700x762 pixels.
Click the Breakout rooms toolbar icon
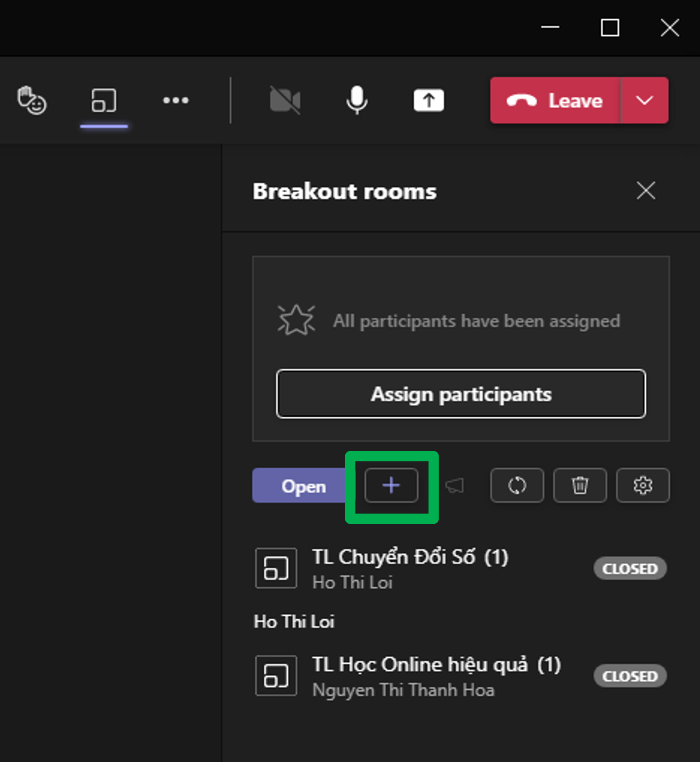104,101
